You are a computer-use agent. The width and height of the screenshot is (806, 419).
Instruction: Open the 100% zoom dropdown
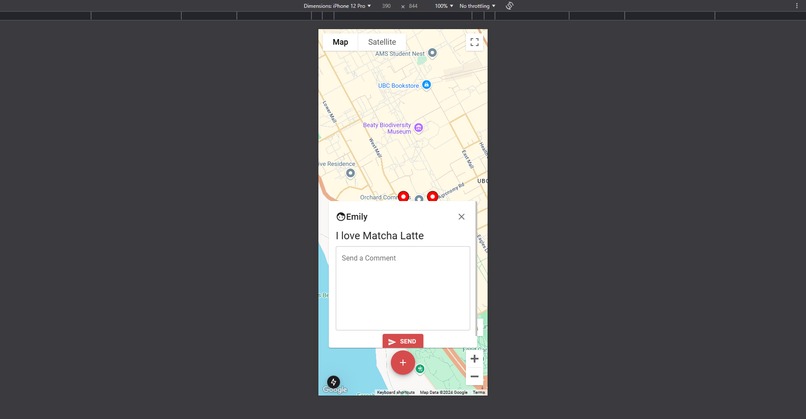444,6
